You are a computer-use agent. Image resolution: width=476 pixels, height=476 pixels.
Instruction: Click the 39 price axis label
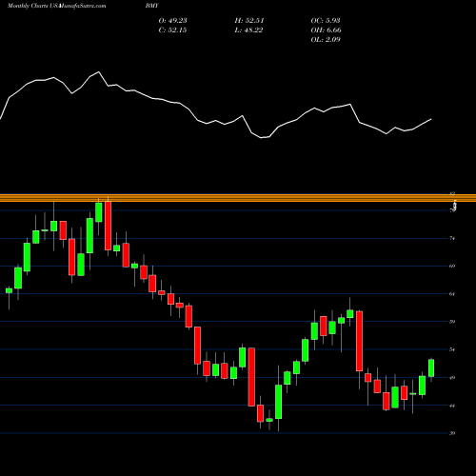[x=452, y=433]
